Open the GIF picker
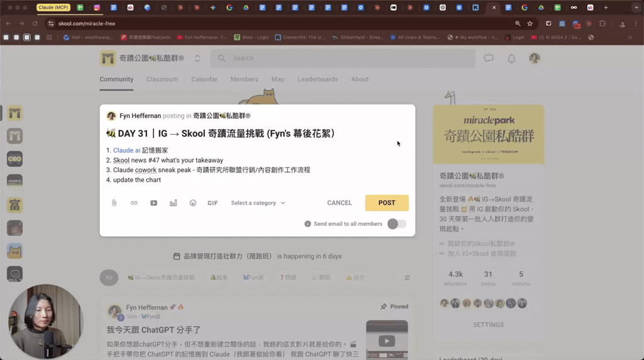Image resolution: width=644 pixels, height=360 pixels. tap(213, 203)
